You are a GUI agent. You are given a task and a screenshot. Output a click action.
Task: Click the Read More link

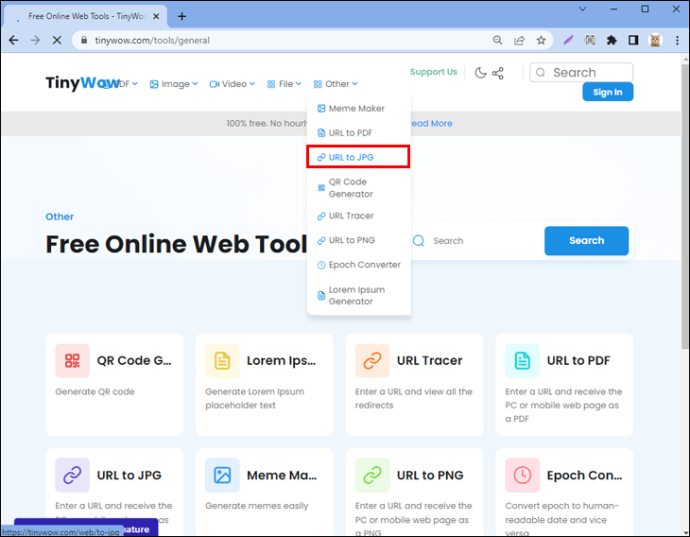(x=431, y=124)
